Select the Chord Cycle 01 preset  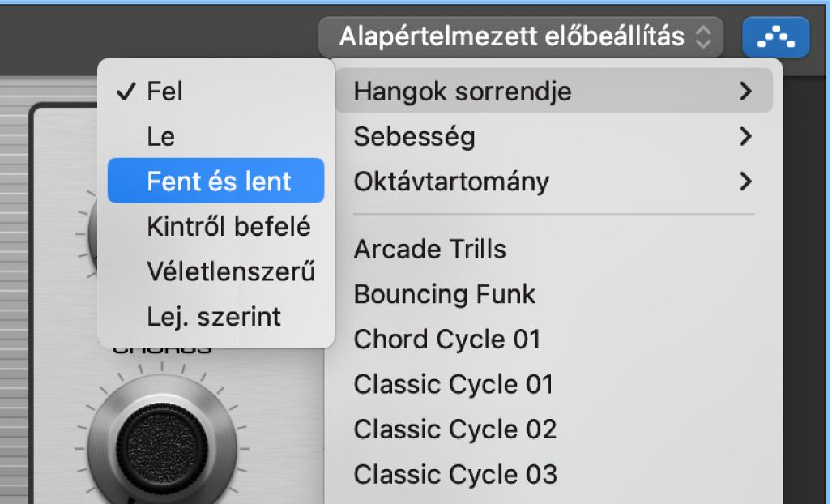coord(446,339)
